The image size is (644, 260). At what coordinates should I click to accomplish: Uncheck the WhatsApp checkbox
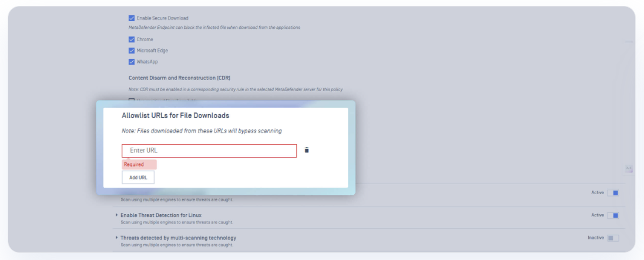132,62
